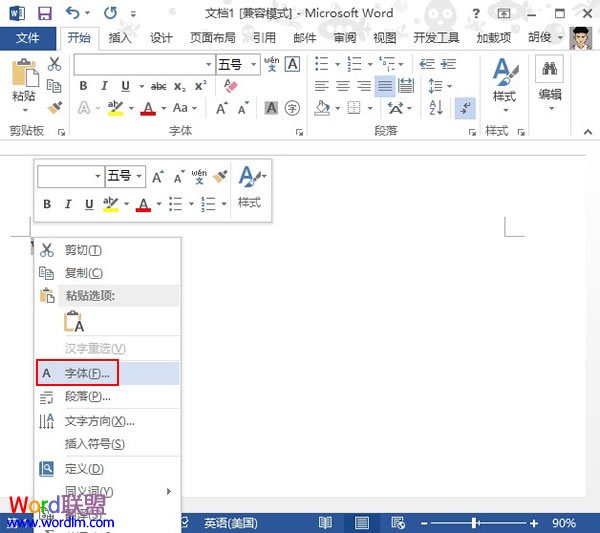
Task: Toggle Italic in the ribbon font group
Action: 104,86
